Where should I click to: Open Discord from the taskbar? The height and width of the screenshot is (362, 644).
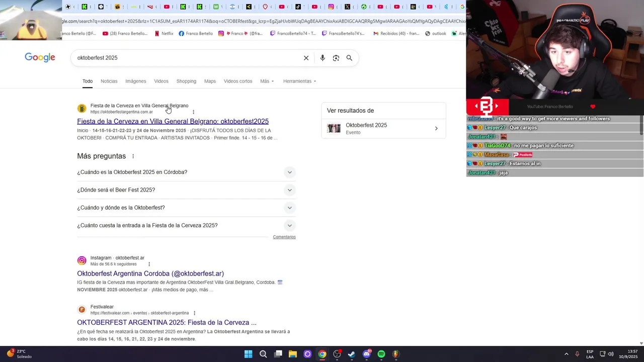[x=366, y=354]
